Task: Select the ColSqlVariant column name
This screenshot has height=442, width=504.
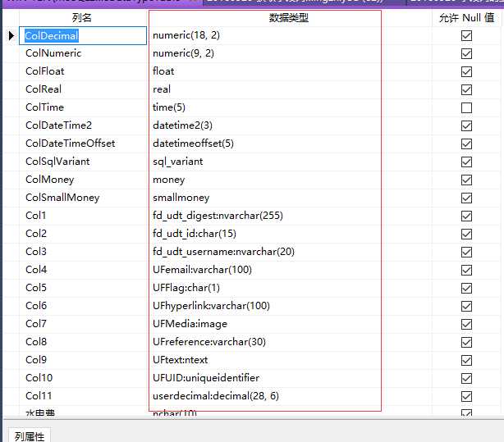Action: tap(57, 162)
